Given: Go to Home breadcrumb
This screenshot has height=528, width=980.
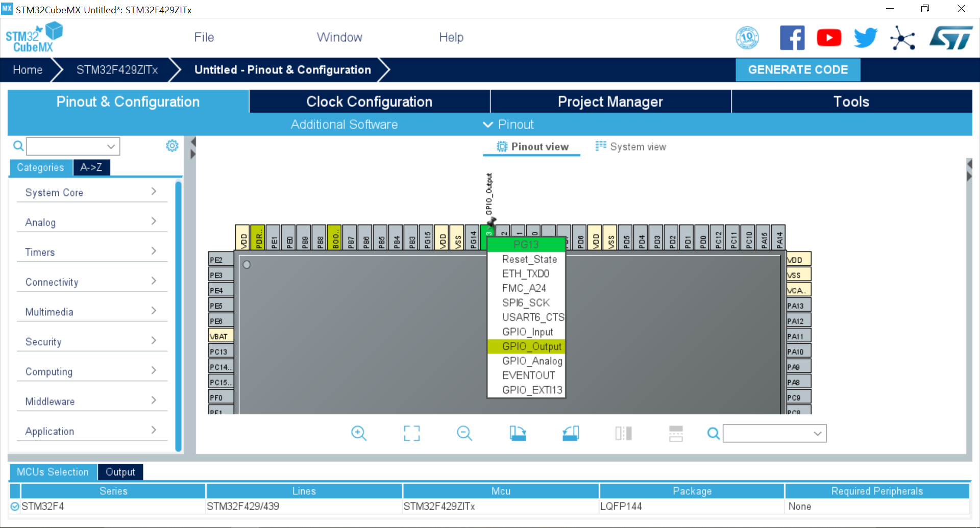Looking at the screenshot, I should pyautogui.click(x=28, y=70).
